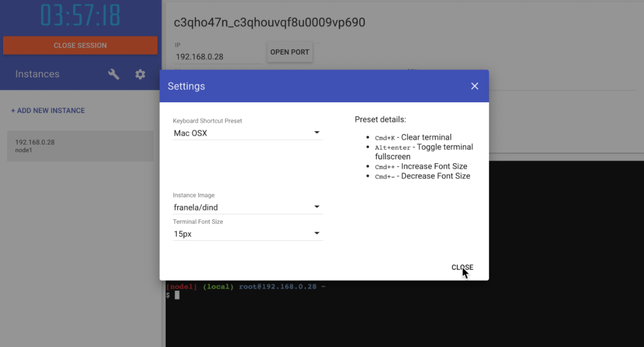Open the franela/dind image selector
This screenshot has width=644, height=347.
tap(248, 208)
